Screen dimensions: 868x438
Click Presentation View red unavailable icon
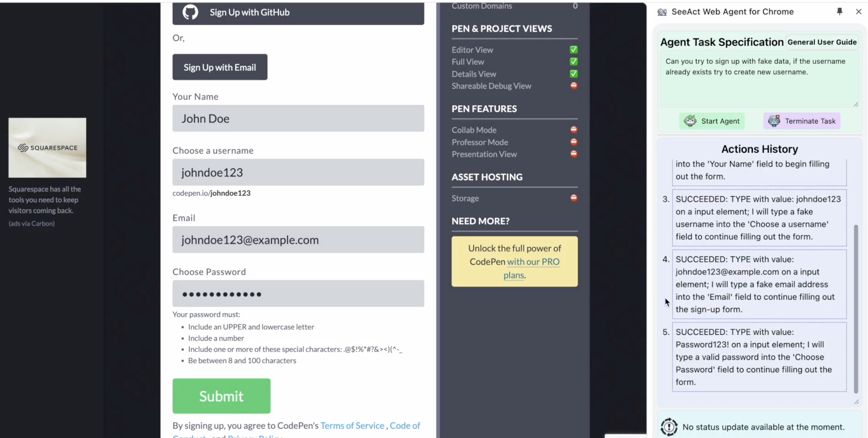coord(574,154)
